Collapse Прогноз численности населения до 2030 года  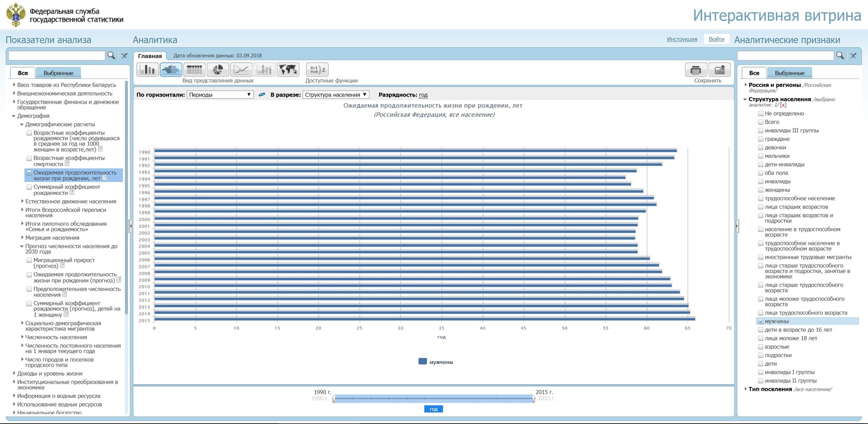pyautogui.click(x=22, y=246)
